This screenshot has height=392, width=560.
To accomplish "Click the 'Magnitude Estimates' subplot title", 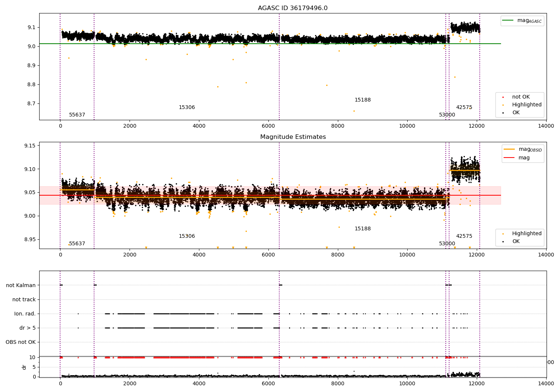I will click(x=293, y=137).
